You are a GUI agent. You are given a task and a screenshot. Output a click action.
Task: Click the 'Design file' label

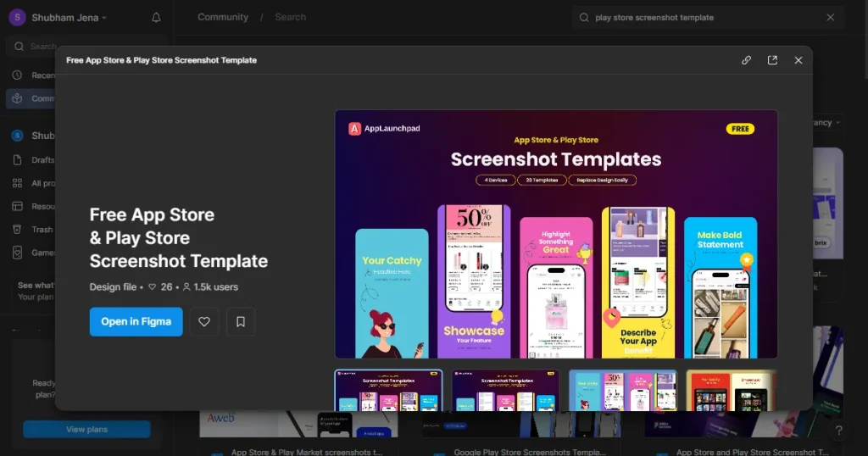(x=113, y=287)
